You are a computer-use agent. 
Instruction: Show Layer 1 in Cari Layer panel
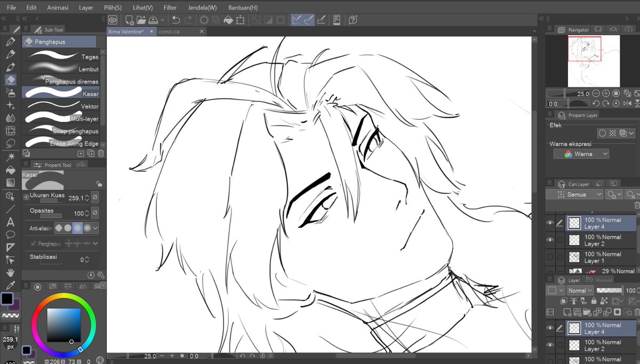(x=550, y=257)
